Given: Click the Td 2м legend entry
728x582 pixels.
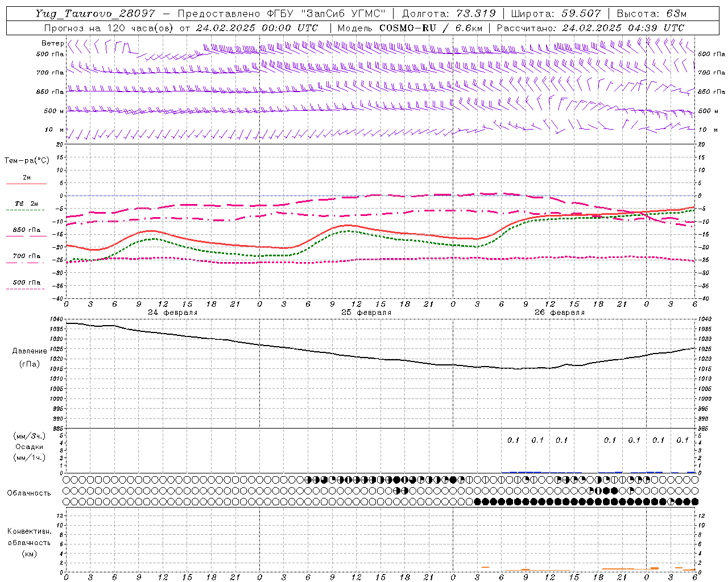Looking at the screenshot, I should 27,203.
